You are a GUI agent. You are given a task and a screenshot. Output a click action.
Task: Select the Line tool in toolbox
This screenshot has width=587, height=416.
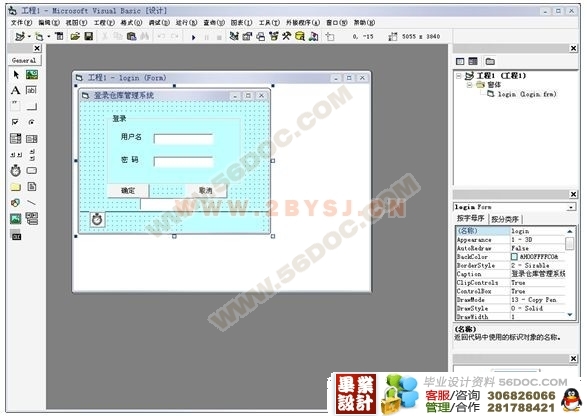tap(31, 203)
